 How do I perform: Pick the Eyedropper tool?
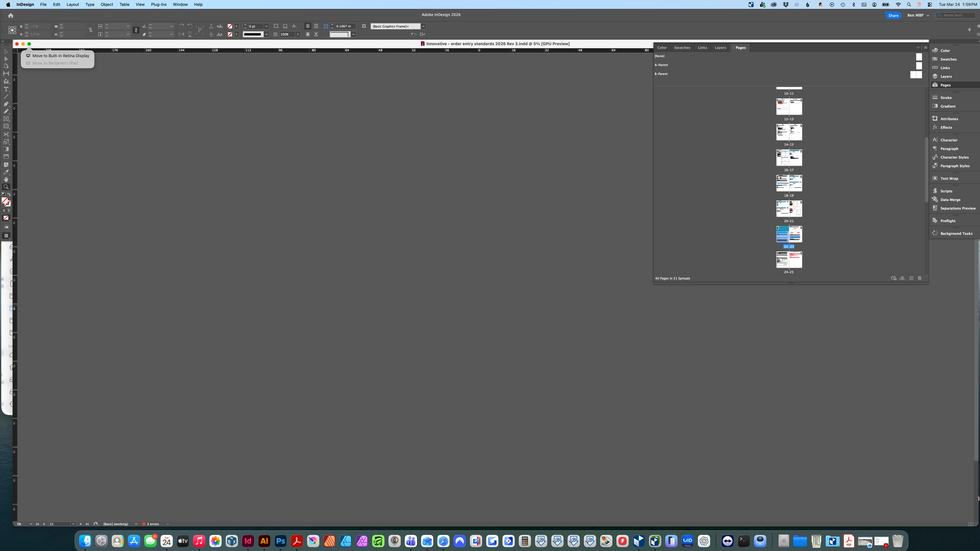click(x=6, y=172)
